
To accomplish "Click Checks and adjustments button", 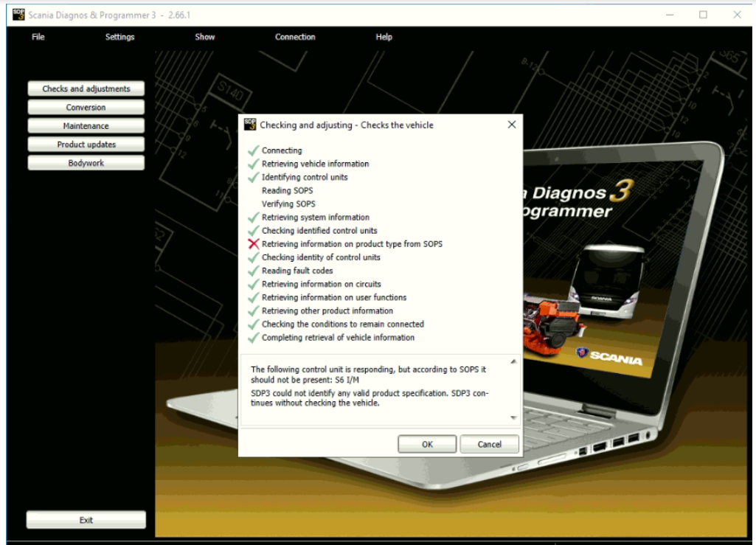I will point(86,88).
